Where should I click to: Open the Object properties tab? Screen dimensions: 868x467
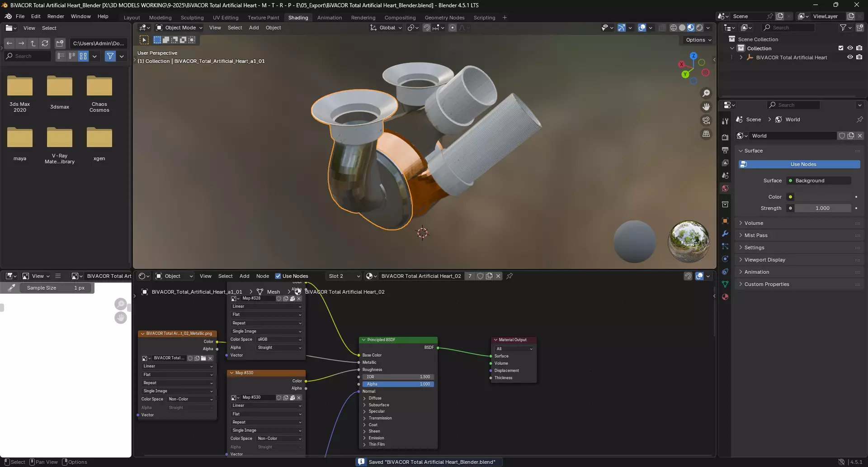point(725,221)
